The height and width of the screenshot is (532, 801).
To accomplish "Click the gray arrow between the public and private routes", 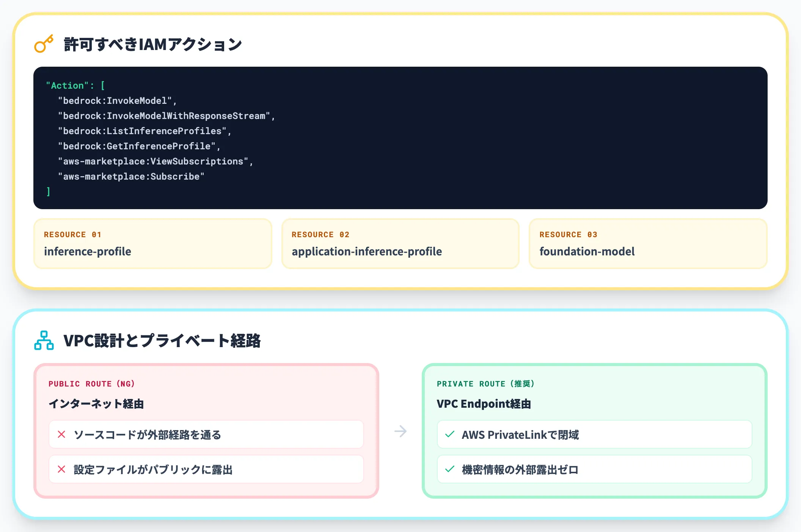I will pos(400,431).
